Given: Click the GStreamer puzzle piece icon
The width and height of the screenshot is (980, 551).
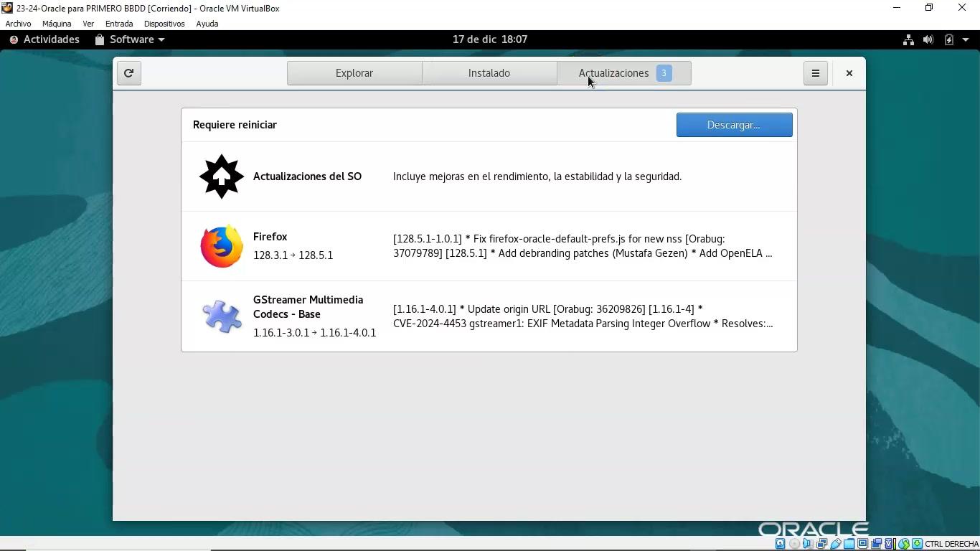Looking at the screenshot, I should 222,316.
